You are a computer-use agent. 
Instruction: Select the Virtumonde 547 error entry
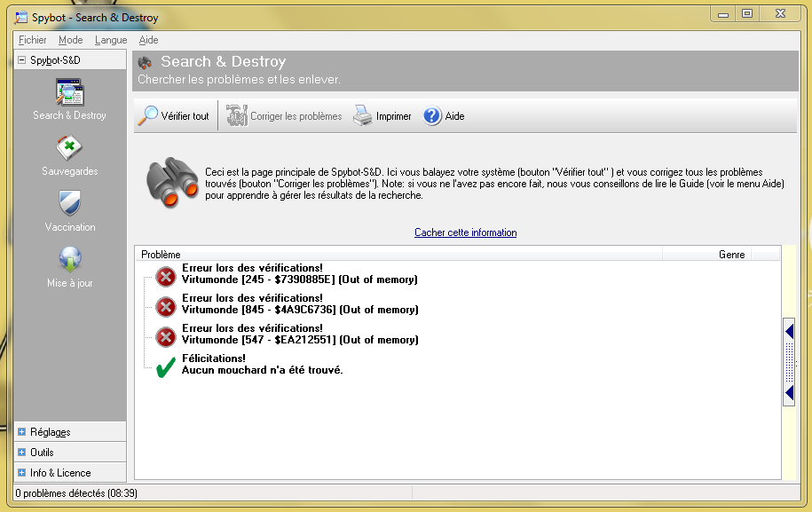click(299, 340)
